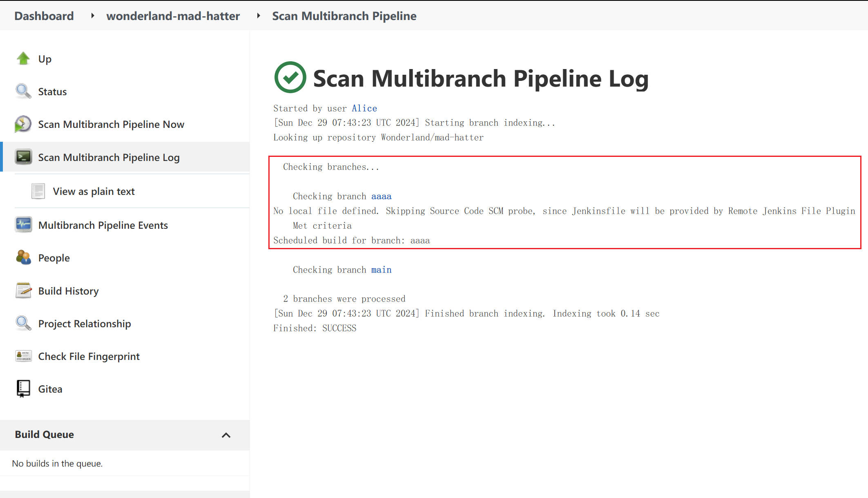The image size is (868, 498).
Task: Click the People icon in sidebar
Action: pos(23,257)
